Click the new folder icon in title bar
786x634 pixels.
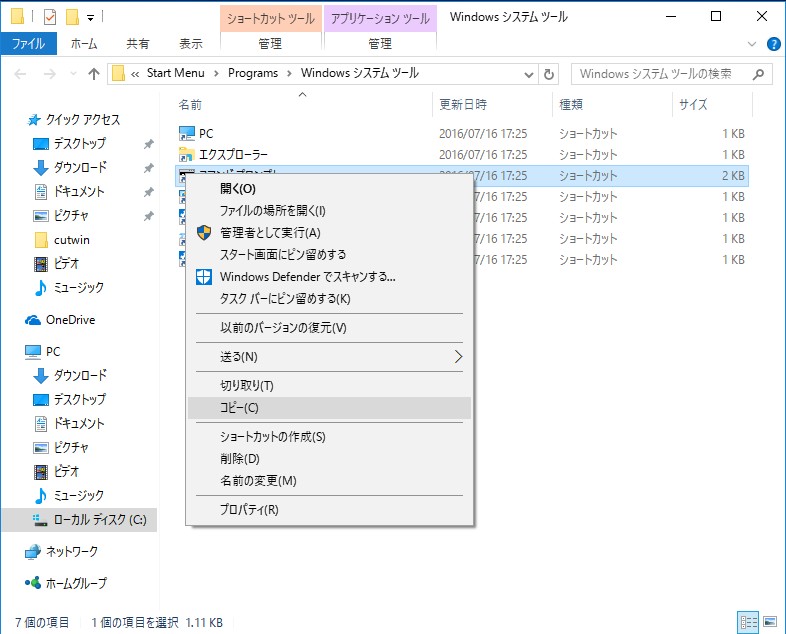tap(72, 17)
